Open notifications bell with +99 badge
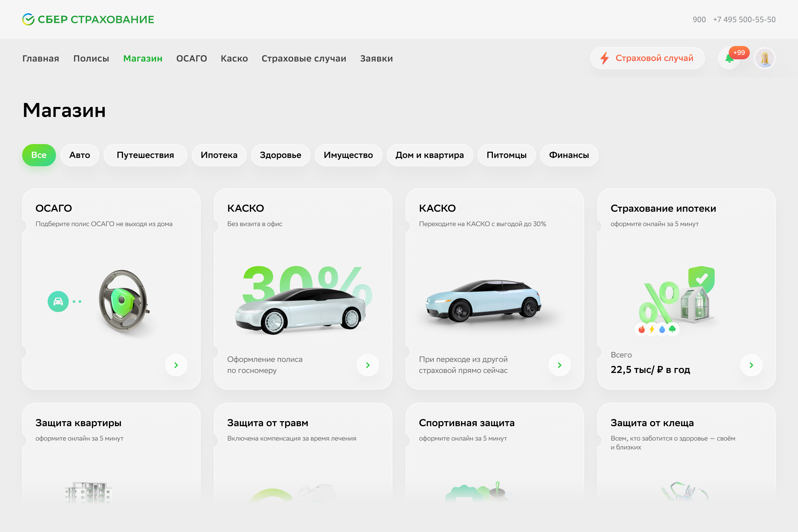 pos(730,59)
